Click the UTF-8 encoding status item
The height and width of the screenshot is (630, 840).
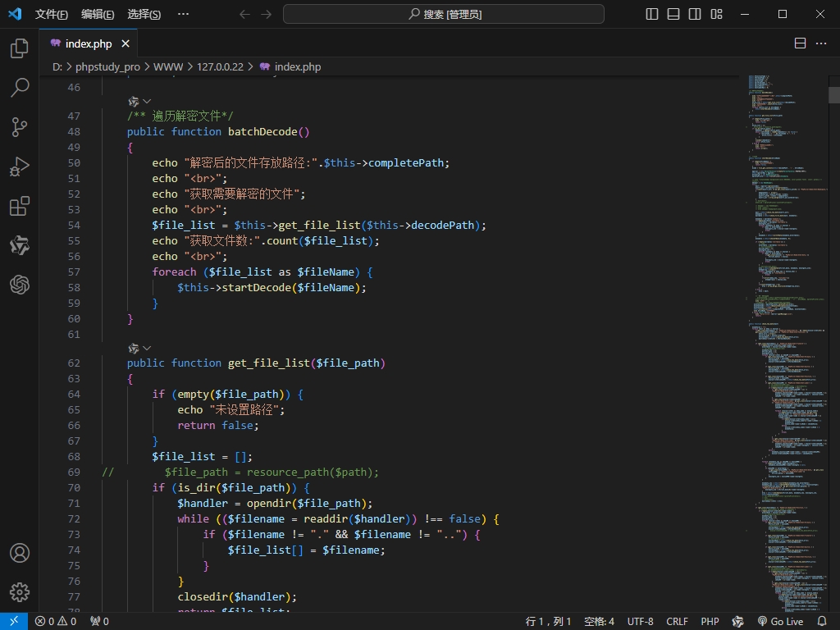tap(640, 621)
